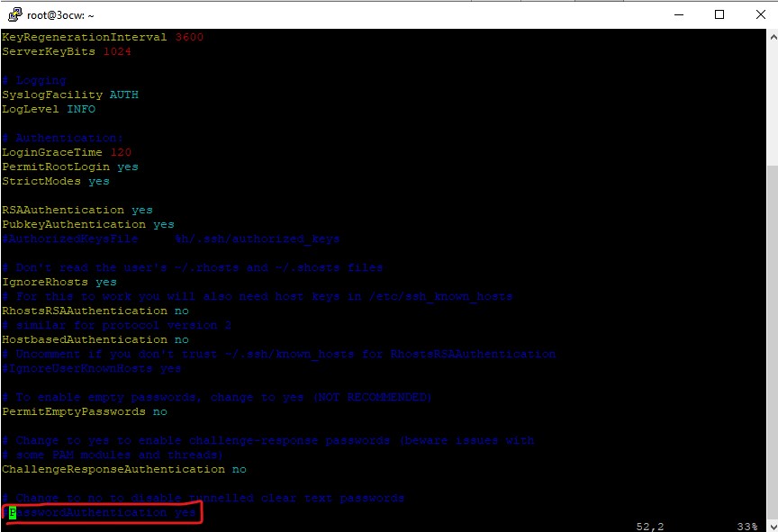Select the PubkeyAuthentication yes line

(86, 223)
